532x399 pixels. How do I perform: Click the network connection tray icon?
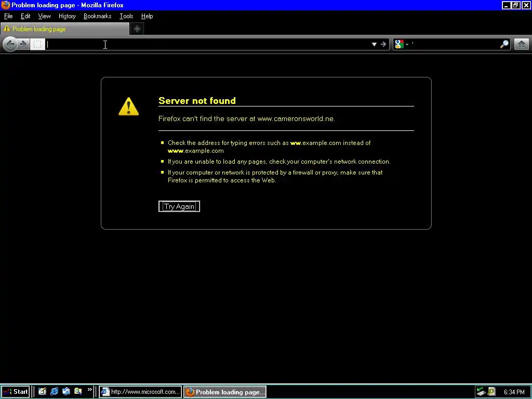(481, 392)
